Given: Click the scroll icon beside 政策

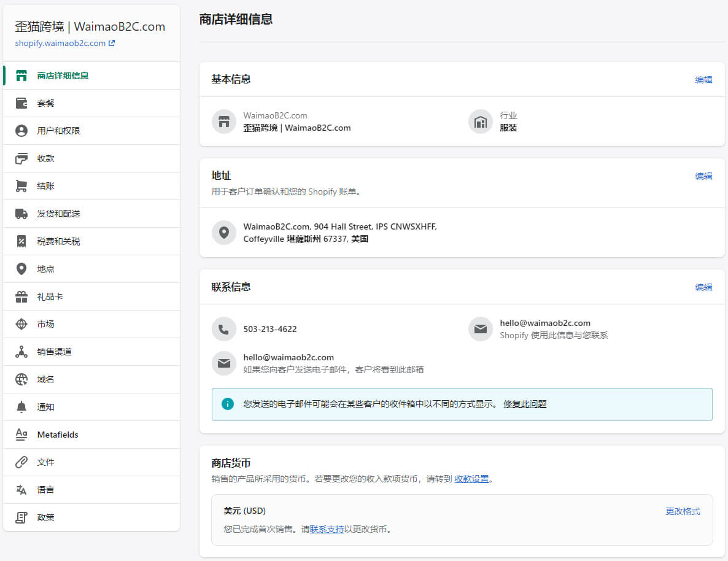Looking at the screenshot, I should point(21,518).
